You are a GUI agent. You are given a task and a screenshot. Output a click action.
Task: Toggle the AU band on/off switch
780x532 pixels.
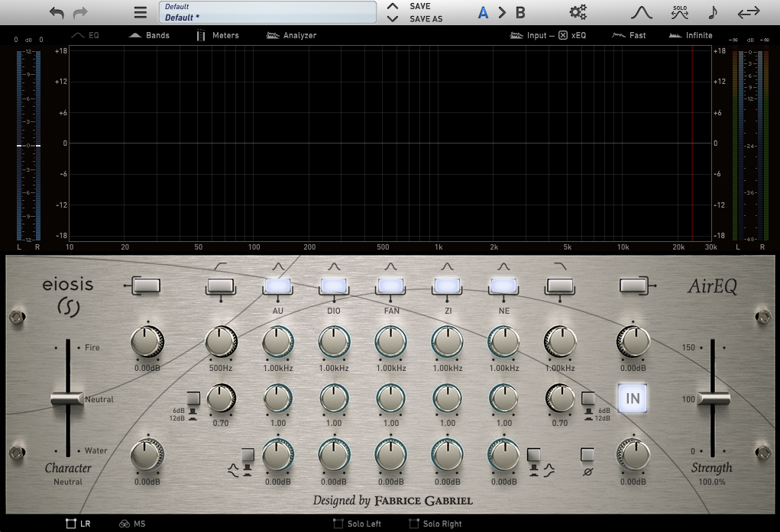click(x=277, y=286)
